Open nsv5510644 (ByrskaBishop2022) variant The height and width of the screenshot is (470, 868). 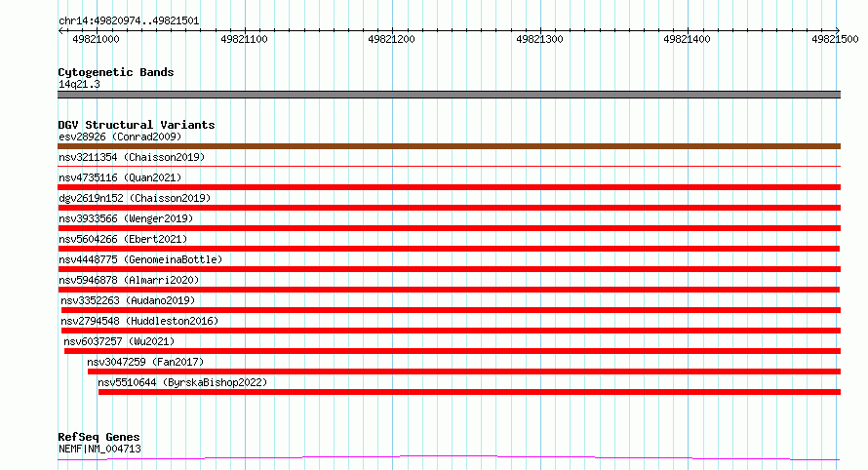pos(182,382)
